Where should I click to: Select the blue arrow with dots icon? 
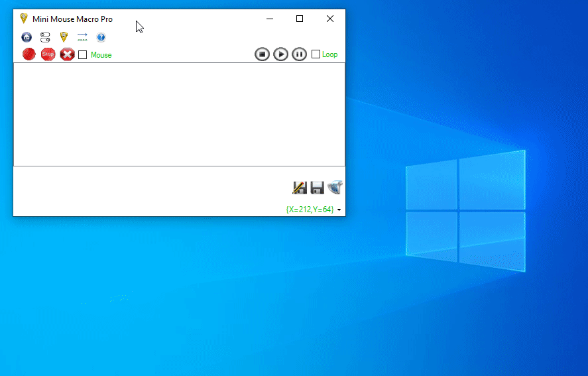click(x=82, y=37)
